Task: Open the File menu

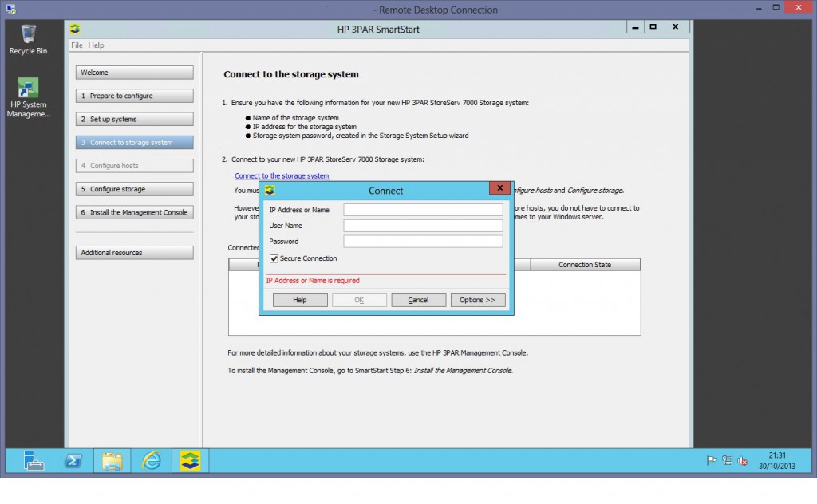Action: pyautogui.click(x=77, y=45)
